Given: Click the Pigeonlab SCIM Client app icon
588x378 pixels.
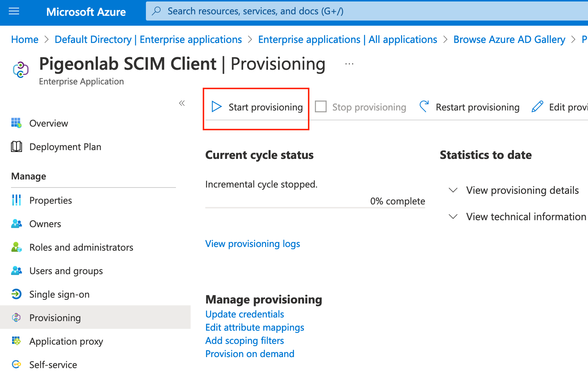Looking at the screenshot, I should click(21, 69).
